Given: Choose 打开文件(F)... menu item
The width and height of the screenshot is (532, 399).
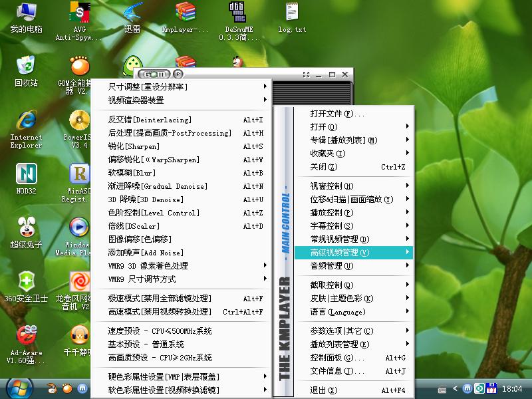Looking at the screenshot, I should 354,114.
